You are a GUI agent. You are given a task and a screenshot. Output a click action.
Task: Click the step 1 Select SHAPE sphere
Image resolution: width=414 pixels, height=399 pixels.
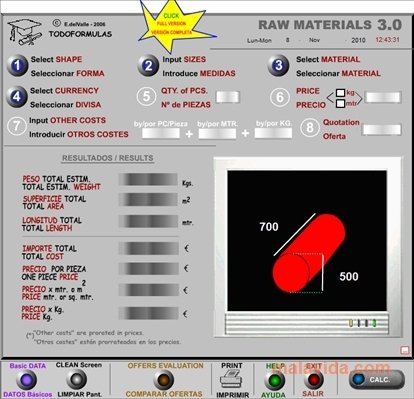coord(17,66)
